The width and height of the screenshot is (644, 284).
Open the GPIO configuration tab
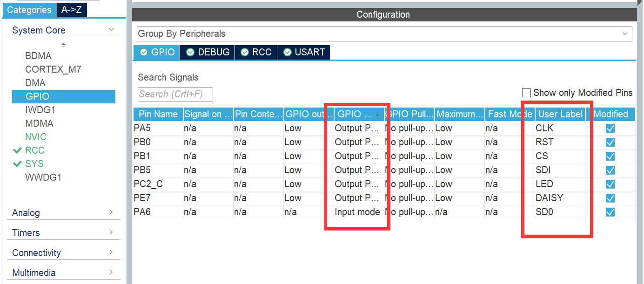click(157, 52)
